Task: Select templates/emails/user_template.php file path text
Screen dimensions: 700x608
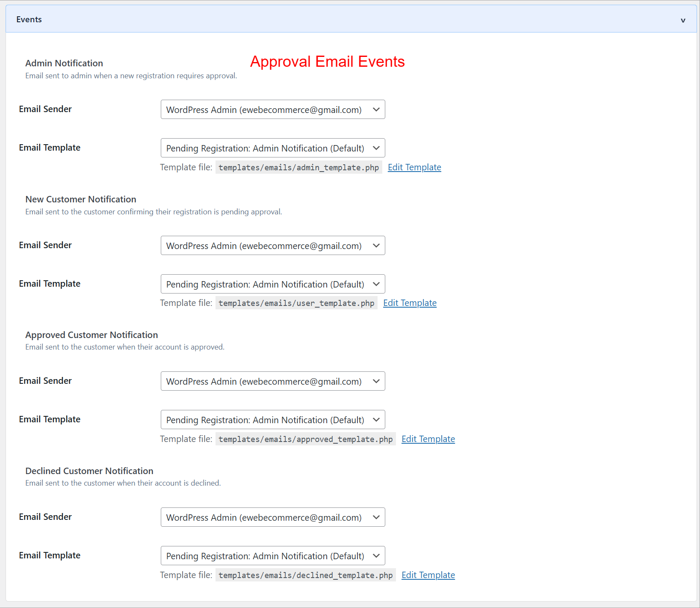Action: pos(296,303)
